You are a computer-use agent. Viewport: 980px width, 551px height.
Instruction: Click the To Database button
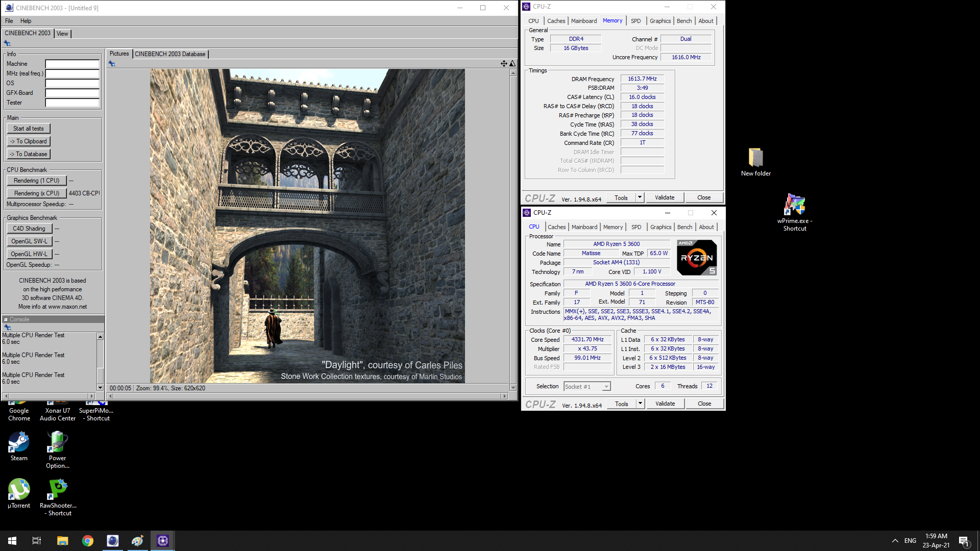coord(29,154)
